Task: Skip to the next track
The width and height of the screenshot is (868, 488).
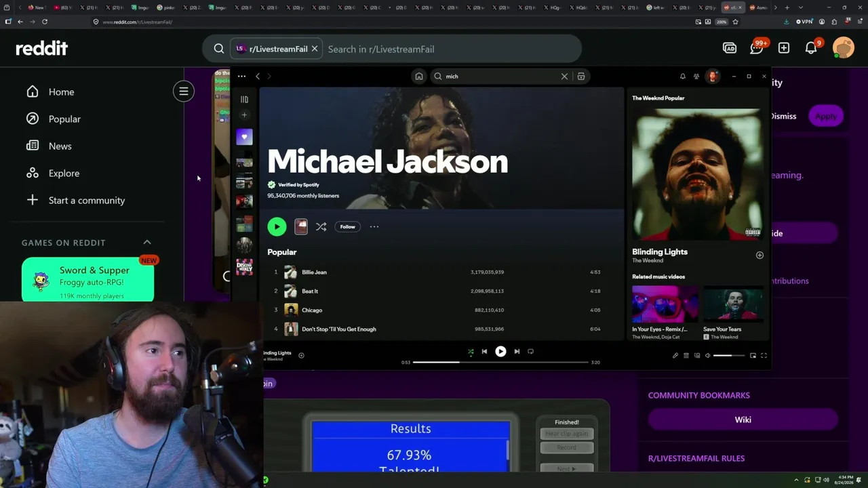Action: (x=517, y=351)
